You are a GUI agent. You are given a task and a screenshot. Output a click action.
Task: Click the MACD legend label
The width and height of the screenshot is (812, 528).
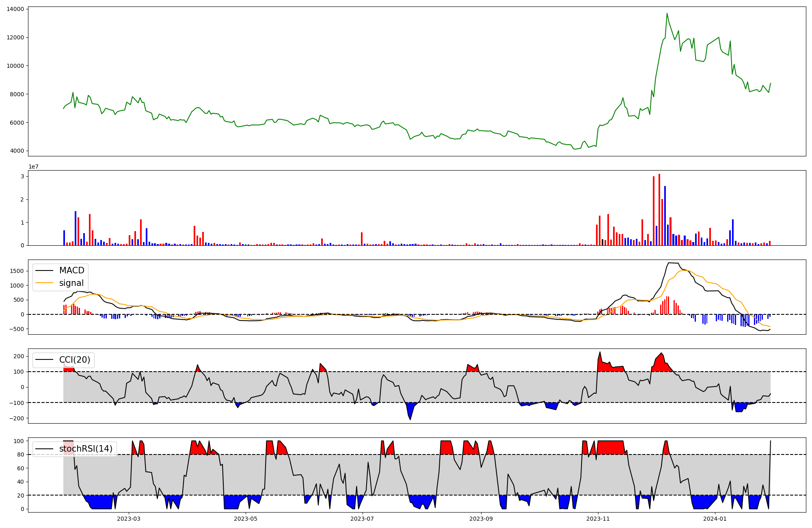(x=71, y=270)
